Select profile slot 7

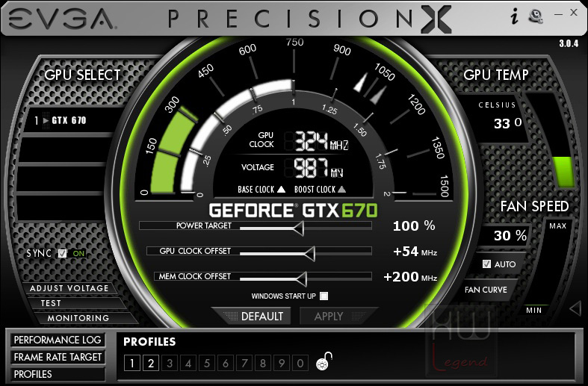[244, 363]
